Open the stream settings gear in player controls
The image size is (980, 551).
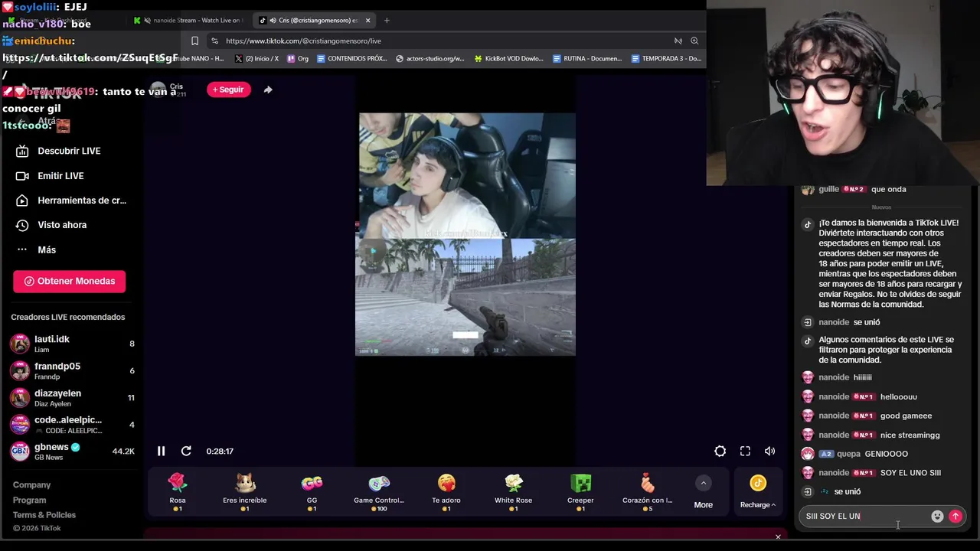720,451
